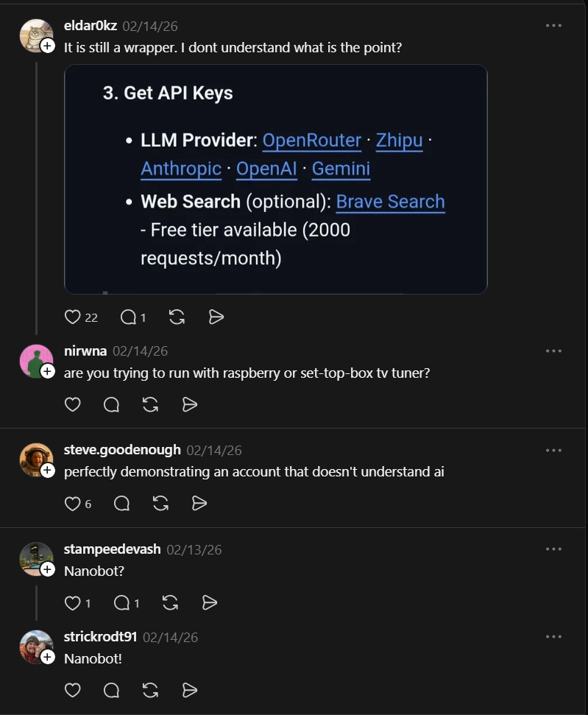Follow strickrodt91 using the plus badge

[x=47, y=657]
